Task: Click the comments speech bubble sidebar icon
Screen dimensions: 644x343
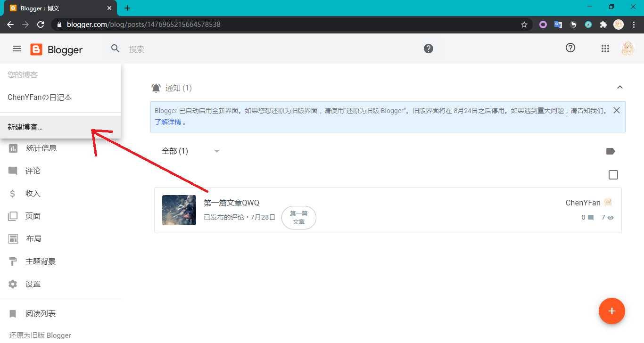Action: click(13, 171)
